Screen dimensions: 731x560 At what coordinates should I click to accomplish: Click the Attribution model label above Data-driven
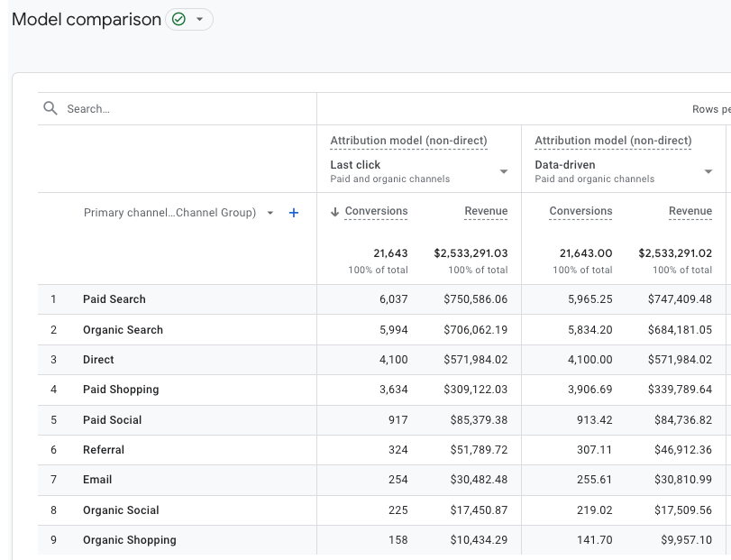613,141
